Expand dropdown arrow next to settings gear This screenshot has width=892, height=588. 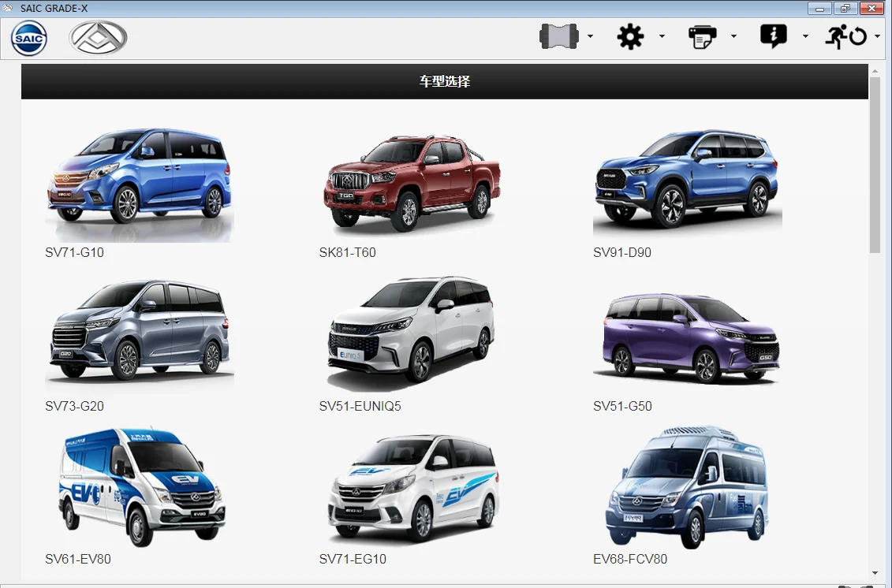[662, 36]
